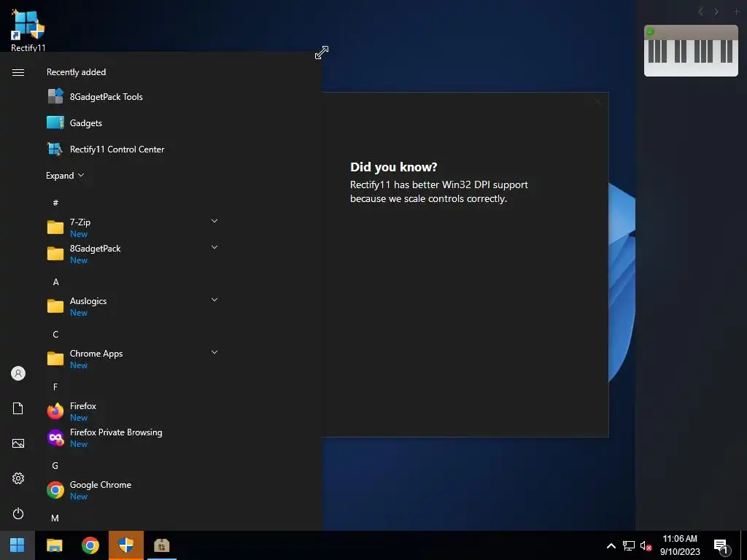Expand the 8GadgetPack folder chevron
747x560 pixels.
(x=214, y=247)
